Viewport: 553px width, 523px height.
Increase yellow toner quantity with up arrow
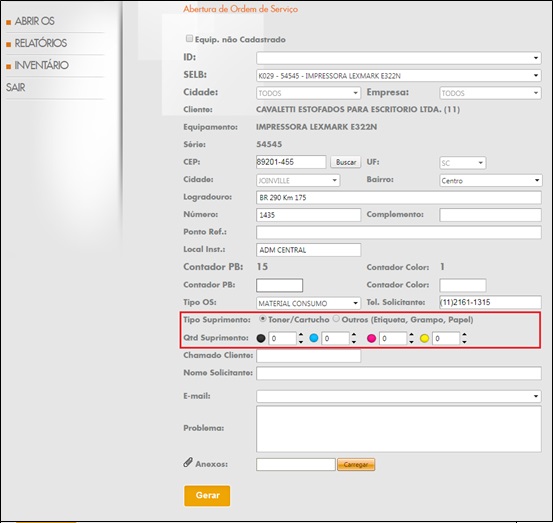click(464, 335)
